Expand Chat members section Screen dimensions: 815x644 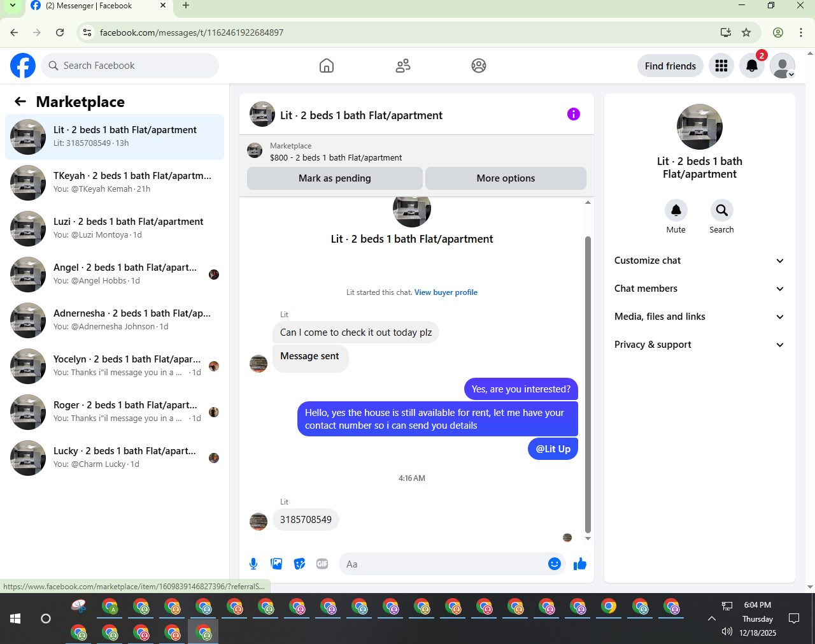click(700, 289)
